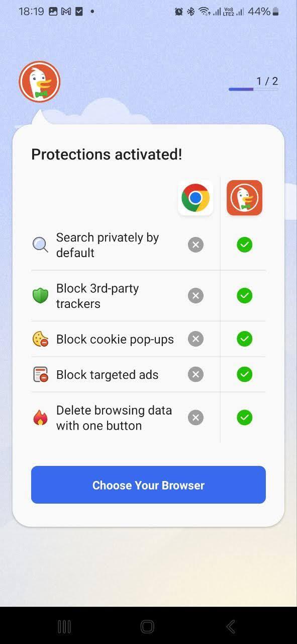Tap the X under Chrome for browsing data
The image size is (297, 644).
click(x=195, y=417)
